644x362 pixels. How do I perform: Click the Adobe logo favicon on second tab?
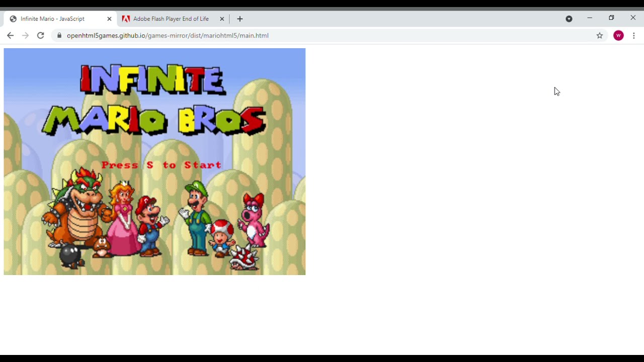pyautogui.click(x=126, y=19)
